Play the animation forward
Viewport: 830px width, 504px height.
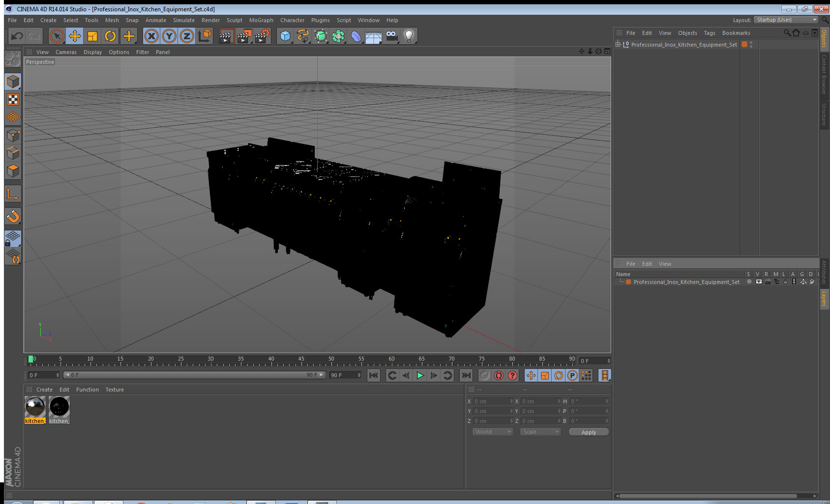pyautogui.click(x=420, y=375)
